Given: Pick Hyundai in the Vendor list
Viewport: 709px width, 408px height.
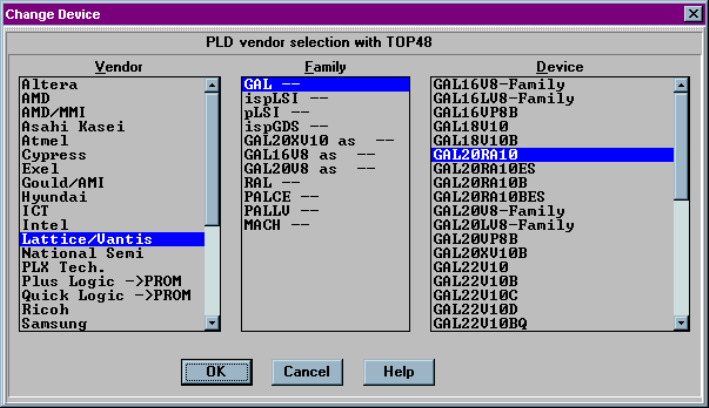Looking at the screenshot, I should pos(112,197).
